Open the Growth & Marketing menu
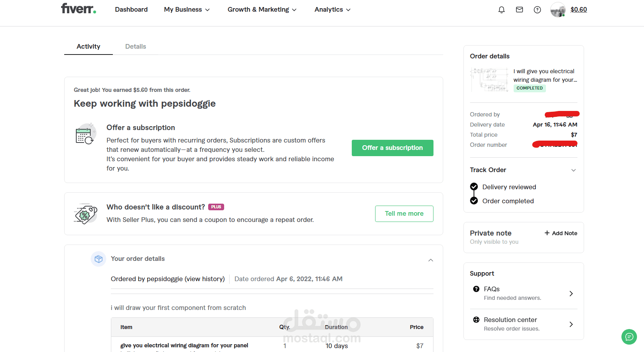This screenshot has height=352, width=644. (262, 10)
